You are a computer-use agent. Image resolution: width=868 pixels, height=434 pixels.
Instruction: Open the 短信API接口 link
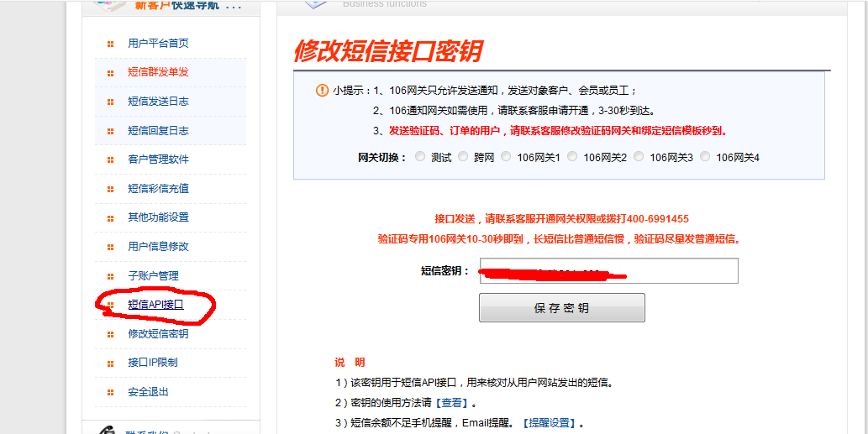click(x=155, y=305)
